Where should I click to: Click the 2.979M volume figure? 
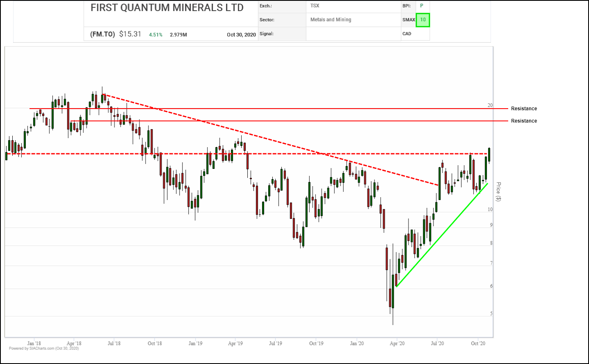tap(178, 35)
